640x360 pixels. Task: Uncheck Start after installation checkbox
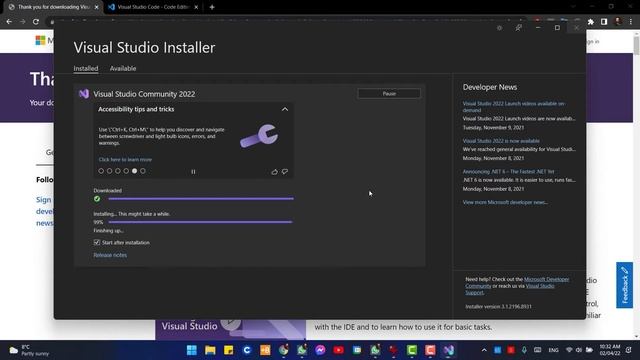click(x=97, y=242)
